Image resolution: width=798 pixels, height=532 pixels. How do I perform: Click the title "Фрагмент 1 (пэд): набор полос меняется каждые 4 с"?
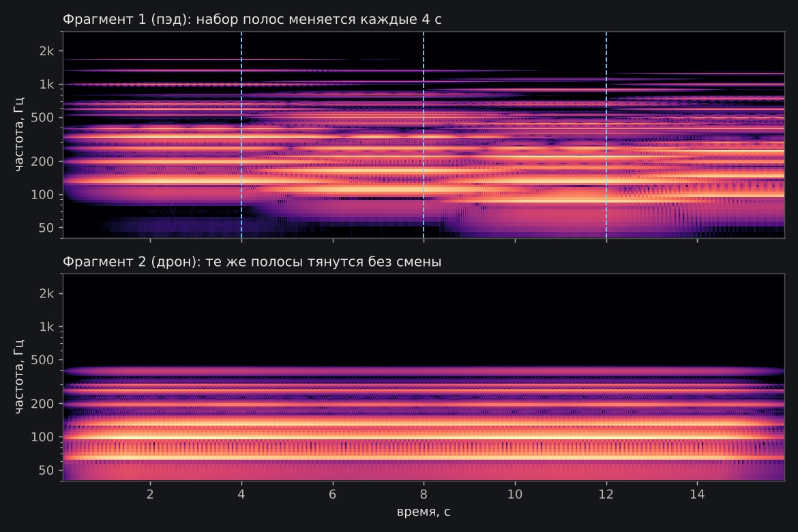252,19
